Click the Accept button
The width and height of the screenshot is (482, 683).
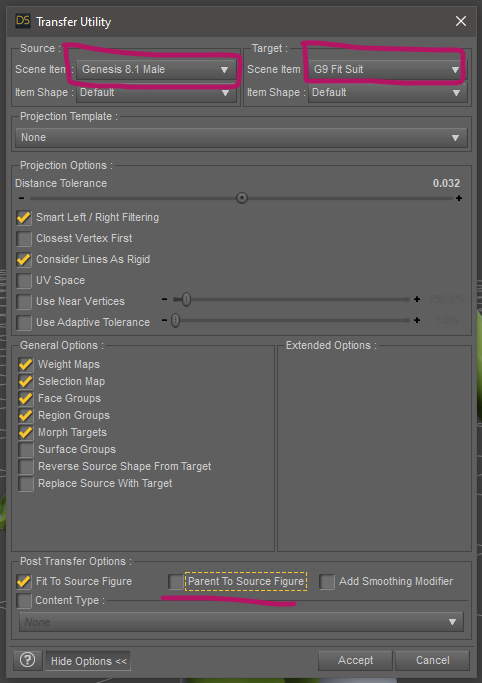coord(355,660)
